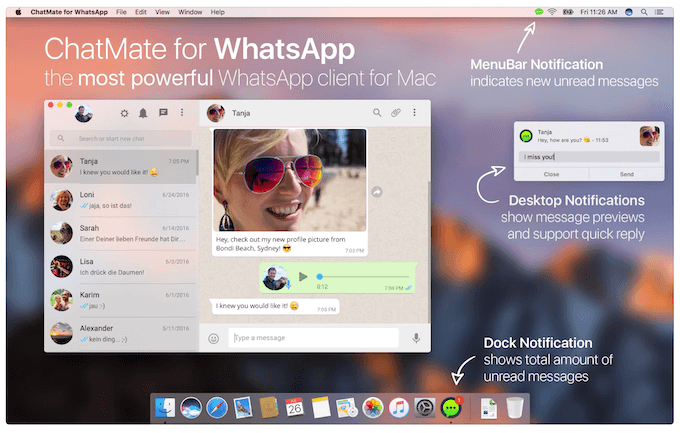Open the sunglasses photo in the chat
The height and width of the screenshot is (433, 680).
point(290,180)
